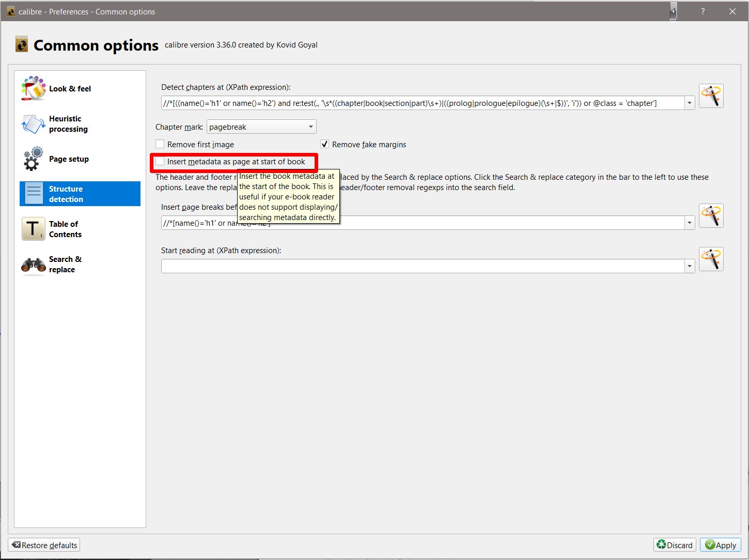Screen dimensions: 749x560
Task: Uncheck Remove fake margins
Action: [325, 145]
